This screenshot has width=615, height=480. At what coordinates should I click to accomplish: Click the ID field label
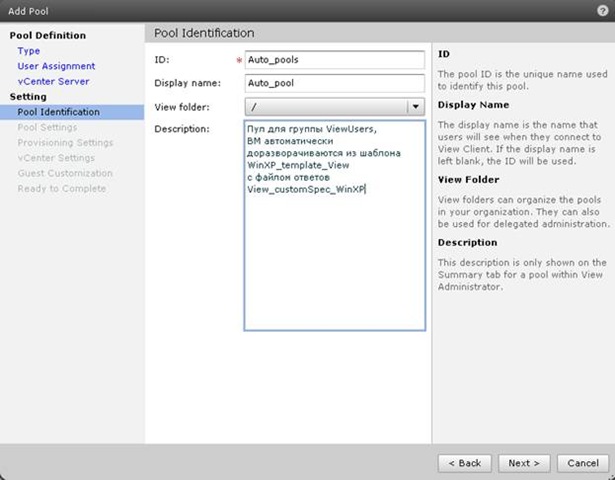pos(162,60)
